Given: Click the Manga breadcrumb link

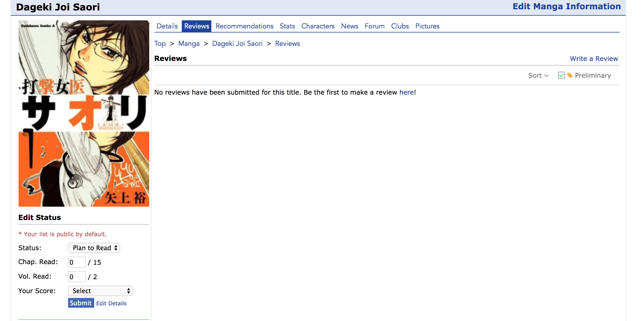Looking at the screenshot, I should pos(189,44).
